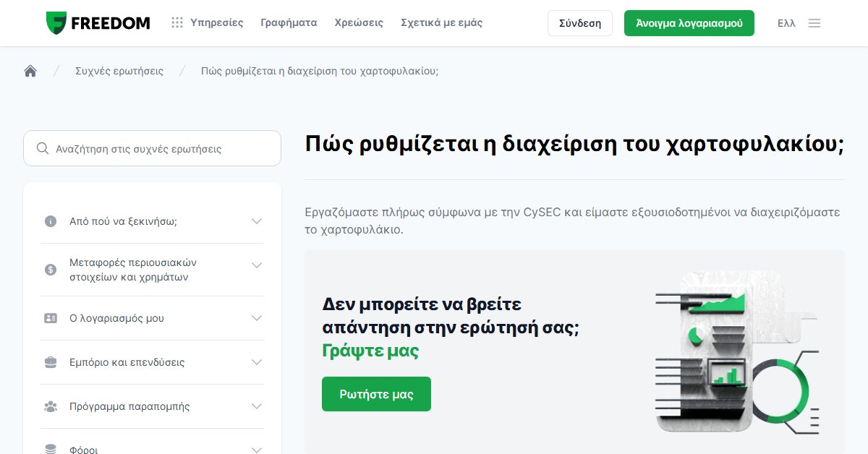Expand Μεταφορές περιουσιακών στοιχείων chevron

[257, 265]
